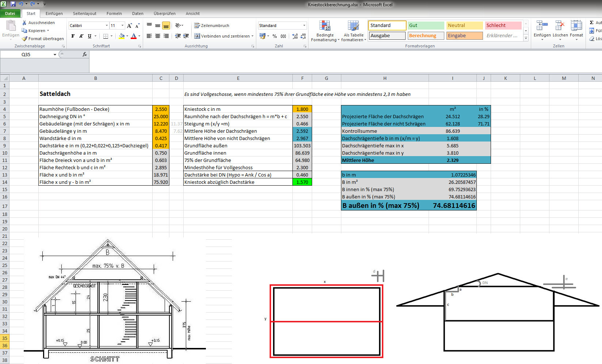The height and width of the screenshot is (364, 602).
Task: Switch to the Formeln ribbon tab
Action: tap(114, 13)
